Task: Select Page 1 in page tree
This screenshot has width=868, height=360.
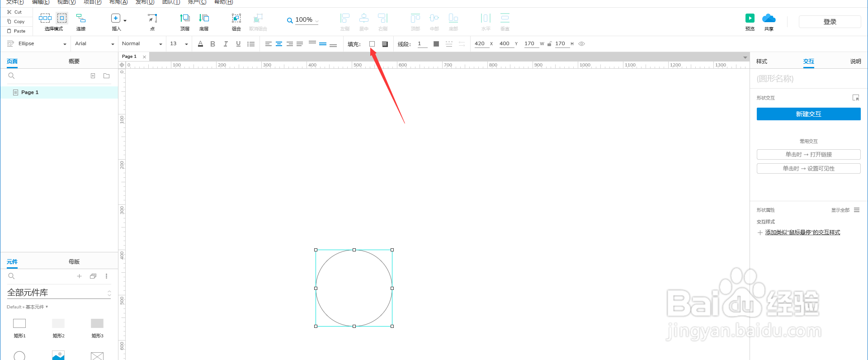Action: click(x=59, y=92)
